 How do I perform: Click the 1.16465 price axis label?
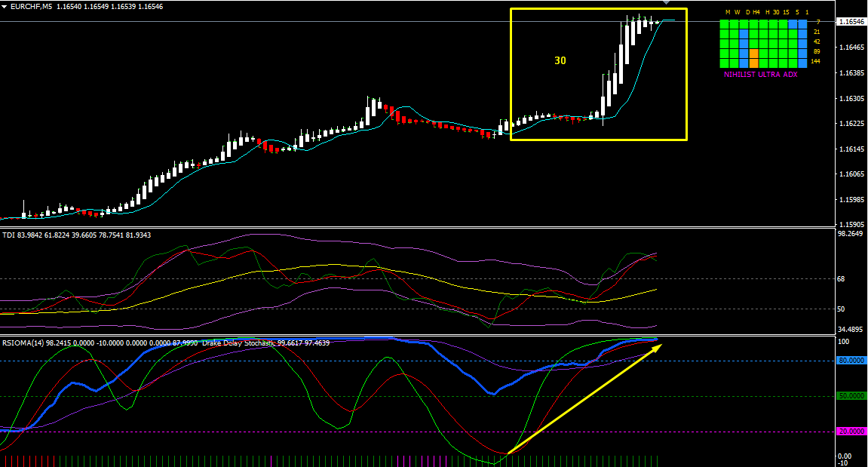pyautogui.click(x=851, y=47)
